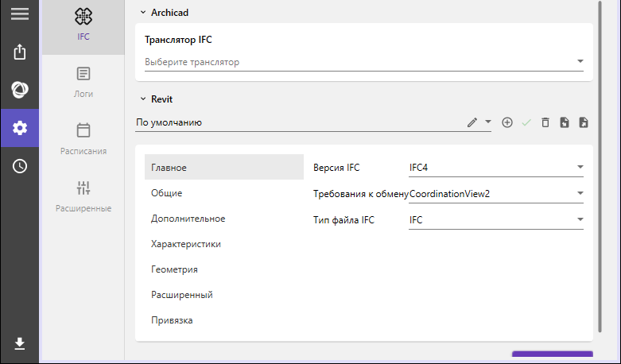
Task: Click the Расширенные sliders icon
Action: (83, 188)
